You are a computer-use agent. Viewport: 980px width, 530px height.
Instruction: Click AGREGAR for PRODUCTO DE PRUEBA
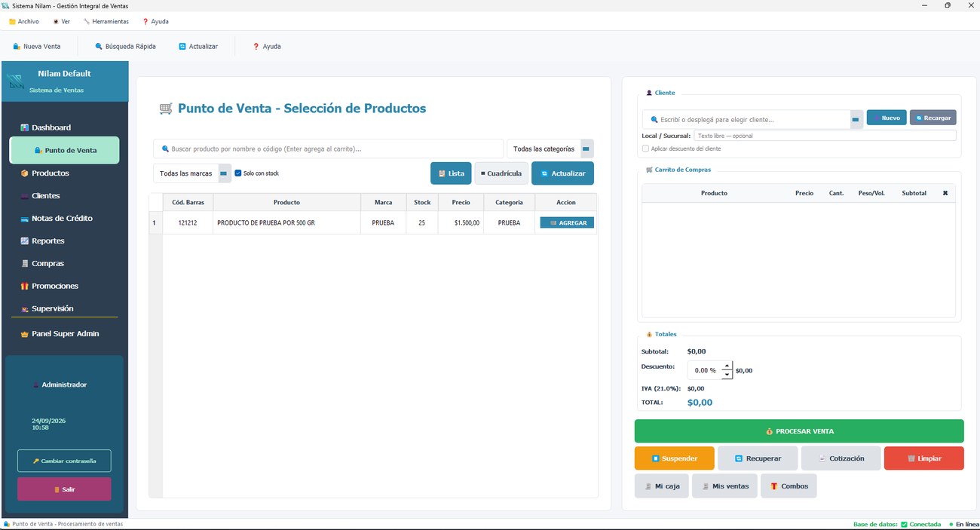pyautogui.click(x=567, y=222)
